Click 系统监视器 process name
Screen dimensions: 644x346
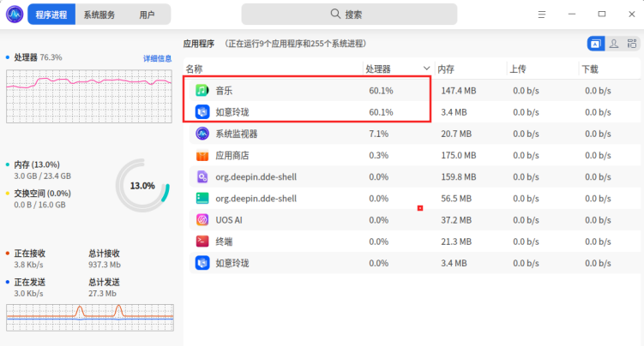(x=237, y=134)
